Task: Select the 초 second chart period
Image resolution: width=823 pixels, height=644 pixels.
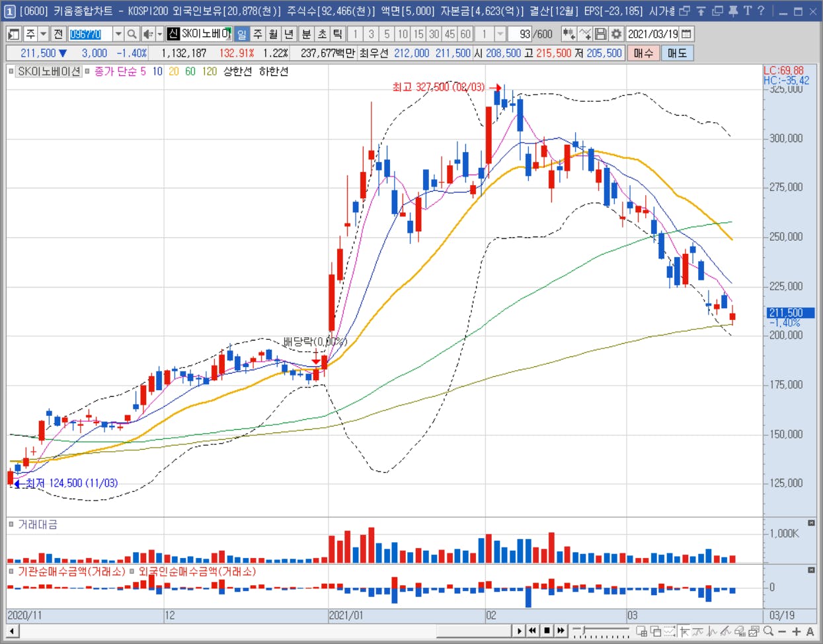Action: [x=322, y=34]
